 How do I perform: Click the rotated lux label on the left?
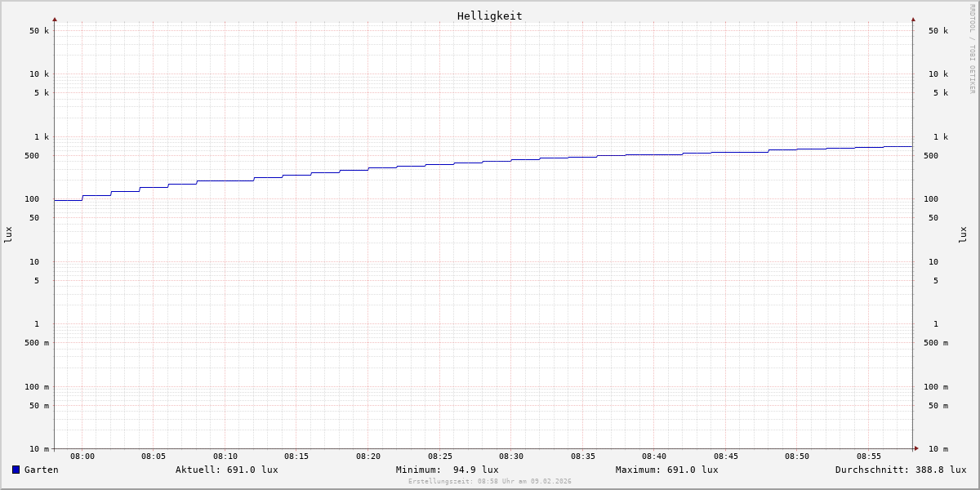tap(8, 234)
